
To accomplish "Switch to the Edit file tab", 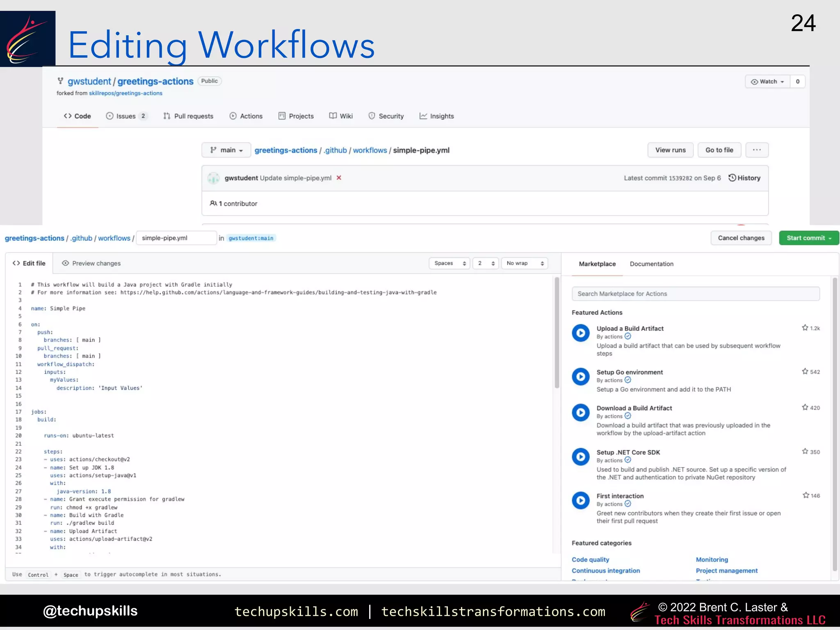I will pyautogui.click(x=29, y=263).
